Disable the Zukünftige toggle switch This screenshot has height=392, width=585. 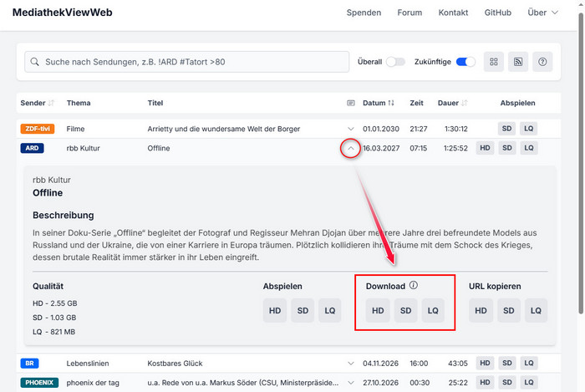click(465, 62)
